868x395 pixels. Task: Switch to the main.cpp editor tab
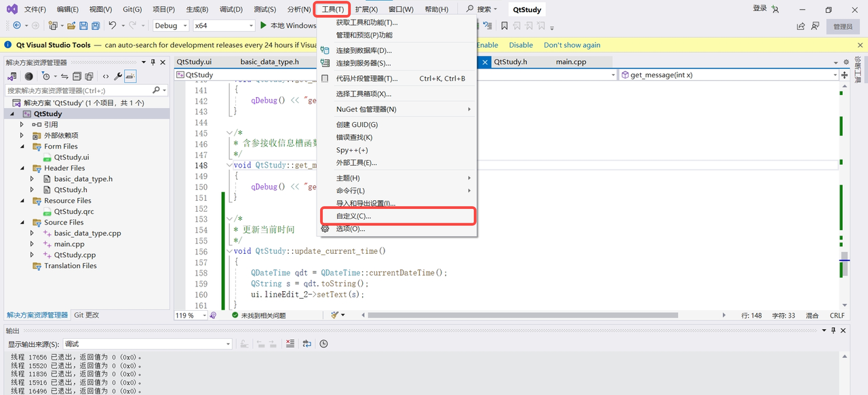[x=571, y=62]
